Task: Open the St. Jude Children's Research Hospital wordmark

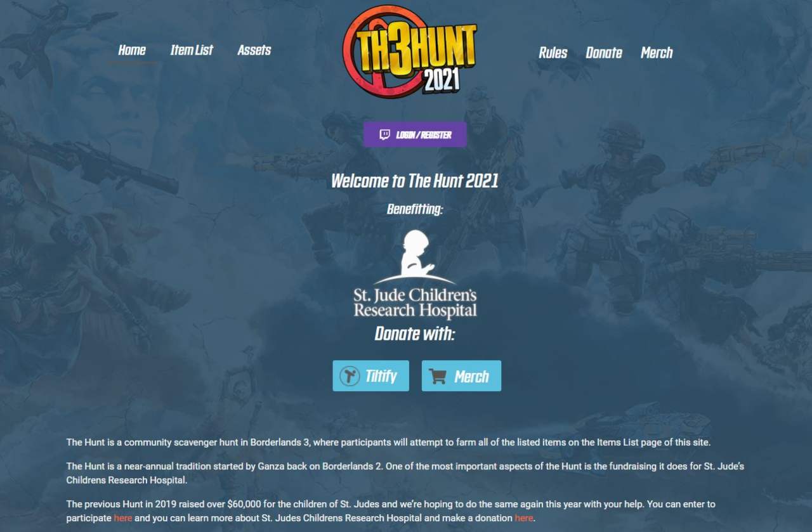Action: (415, 303)
